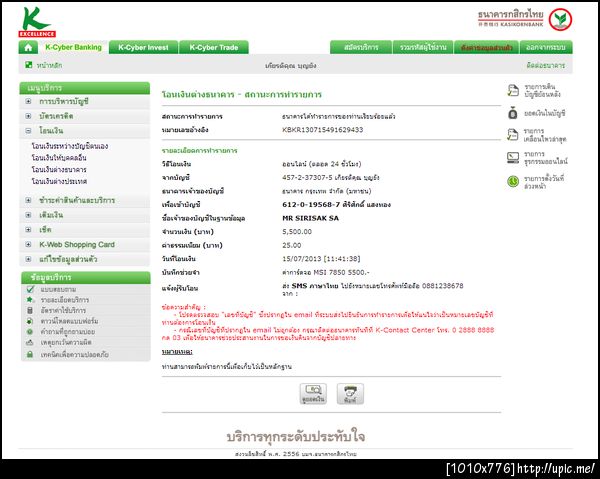Select the source account 457-2-37307-5
600x479 pixels.
point(307,178)
